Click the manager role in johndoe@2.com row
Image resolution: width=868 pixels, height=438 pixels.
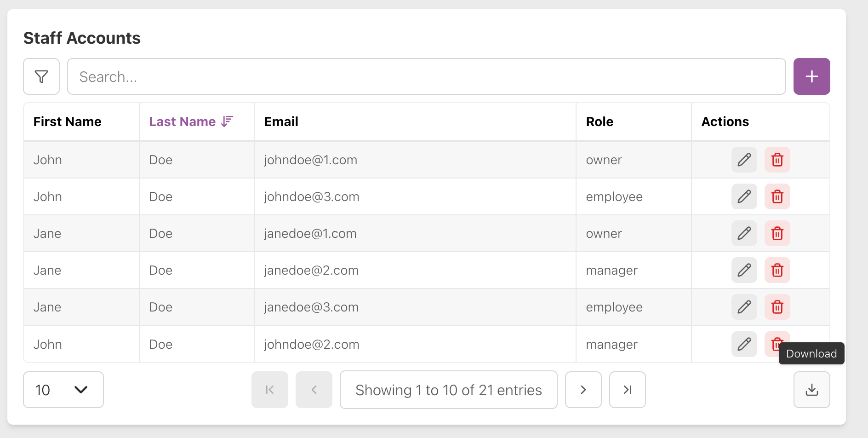coord(611,345)
